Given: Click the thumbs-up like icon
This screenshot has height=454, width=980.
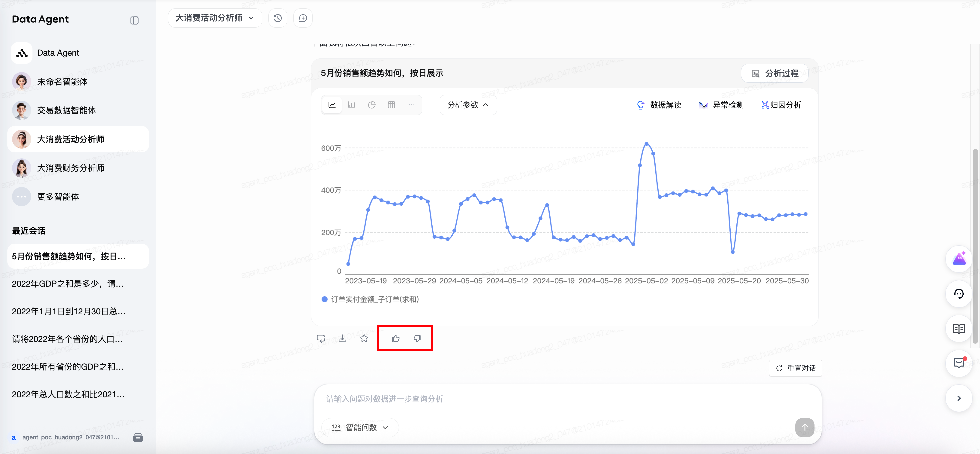Looking at the screenshot, I should point(396,338).
